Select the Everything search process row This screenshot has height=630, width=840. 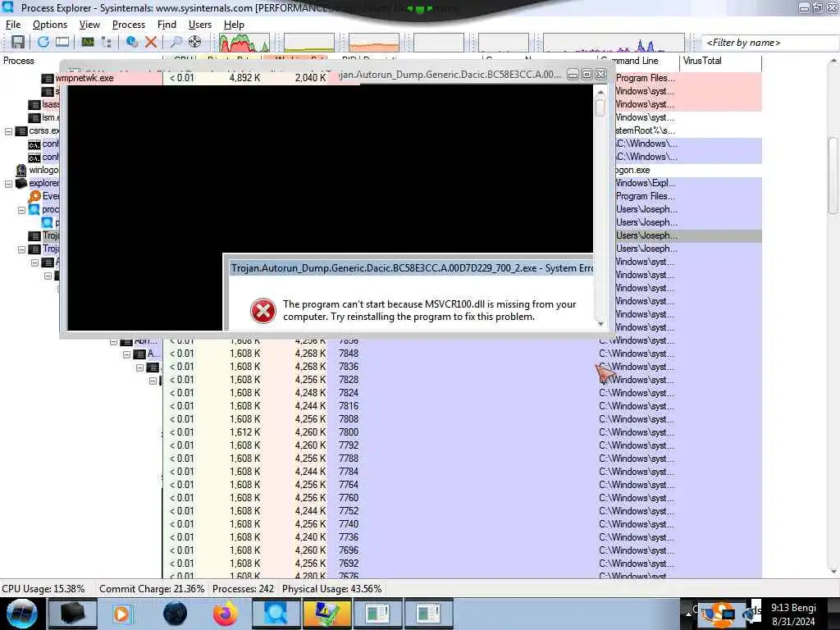tap(50, 197)
